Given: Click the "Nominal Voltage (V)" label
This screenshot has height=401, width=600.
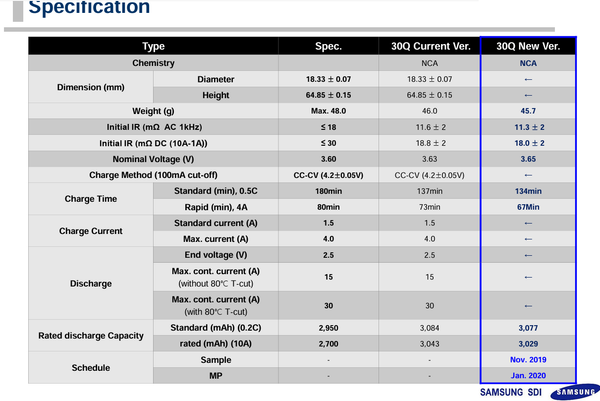Looking at the screenshot, I should tap(153, 159).
